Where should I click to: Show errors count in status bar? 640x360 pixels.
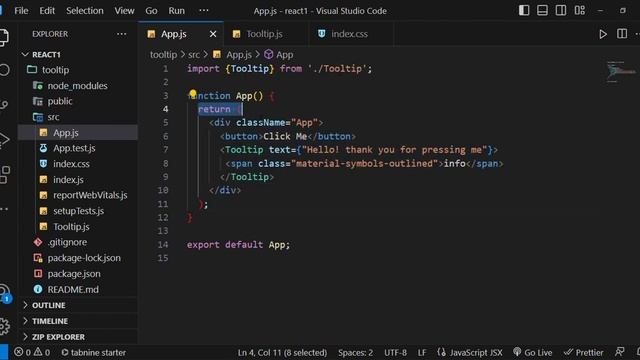coord(23,352)
